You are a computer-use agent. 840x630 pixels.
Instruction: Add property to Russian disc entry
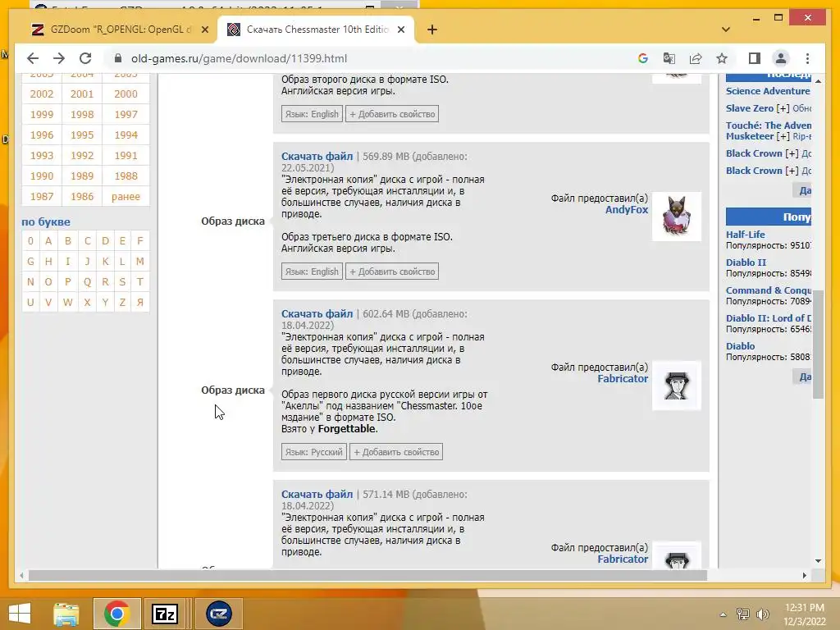point(396,452)
